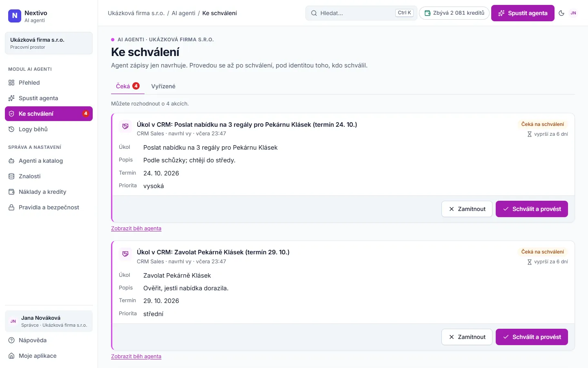Image resolution: width=588 pixels, height=368 pixels.
Task: Open Agenti a katalog robot icon
Action: click(x=11, y=161)
